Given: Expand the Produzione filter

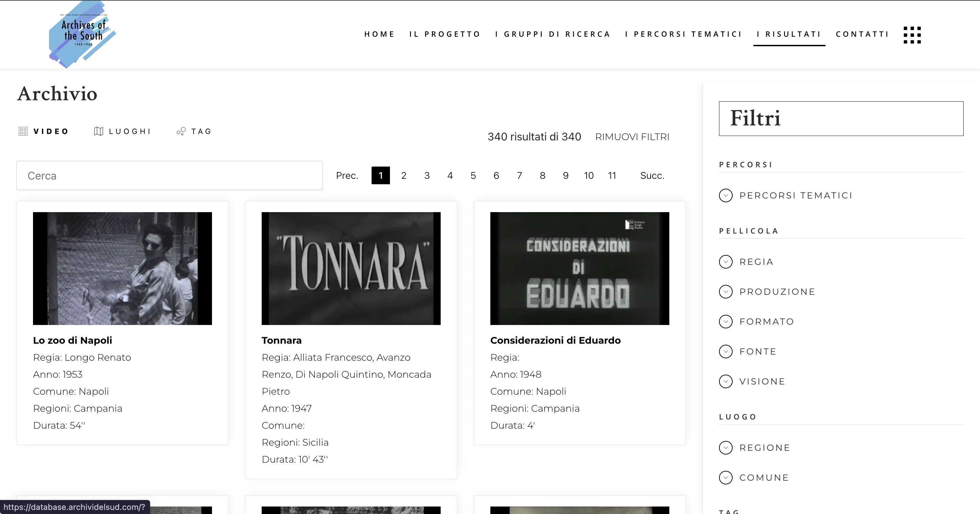Looking at the screenshot, I should pyautogui.click(x=725, y=292).
